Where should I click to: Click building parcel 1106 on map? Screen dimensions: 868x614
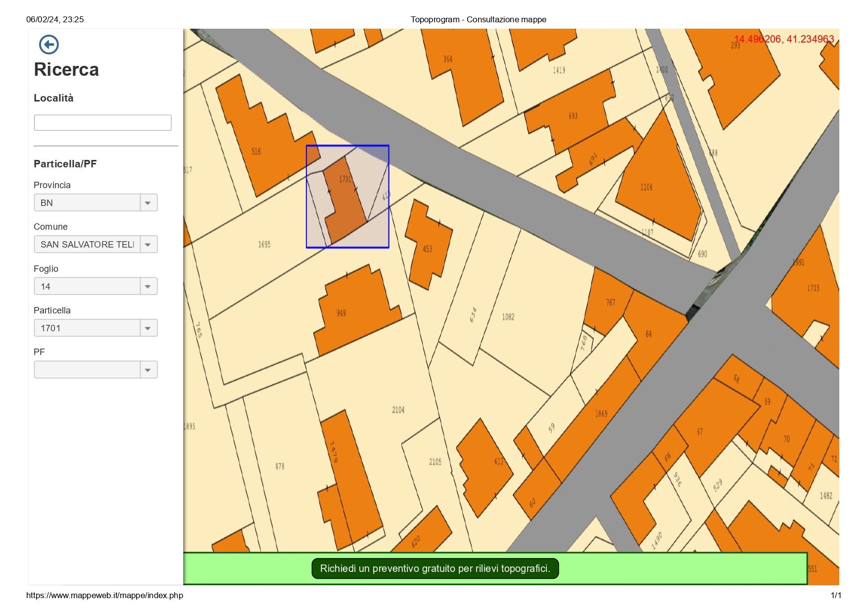tap(653, 183)
